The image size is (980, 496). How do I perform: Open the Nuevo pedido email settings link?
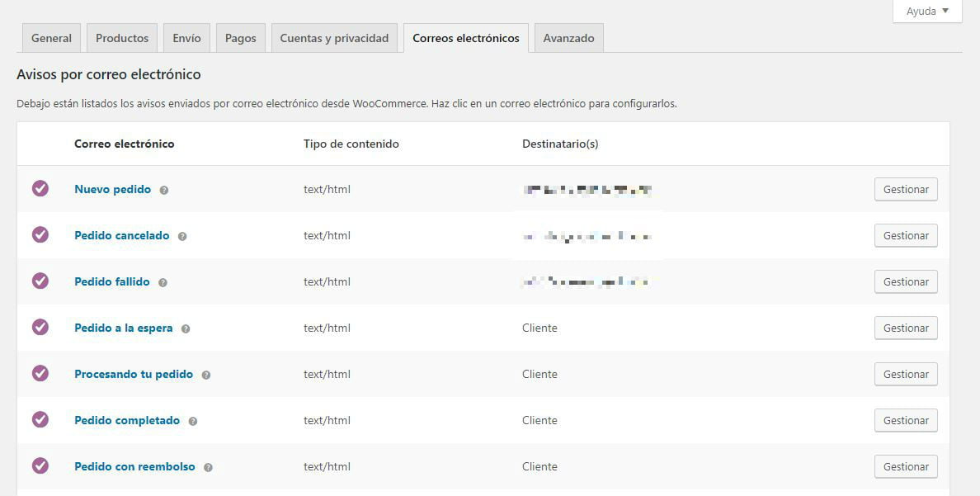[112, 189]
